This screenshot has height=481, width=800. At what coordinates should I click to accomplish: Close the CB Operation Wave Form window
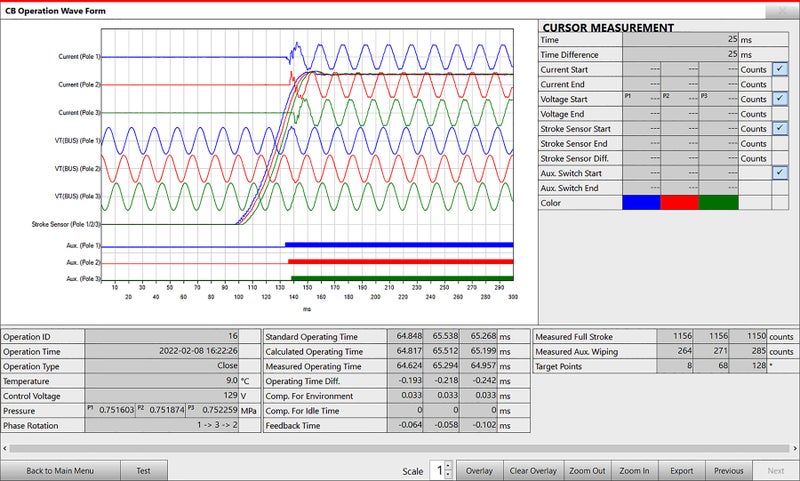pos(782,11)
